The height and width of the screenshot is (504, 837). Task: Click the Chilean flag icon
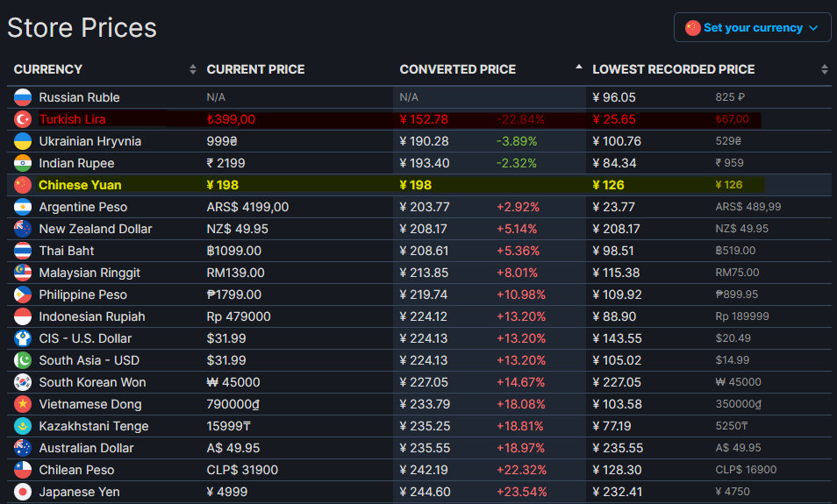point(23,470)
